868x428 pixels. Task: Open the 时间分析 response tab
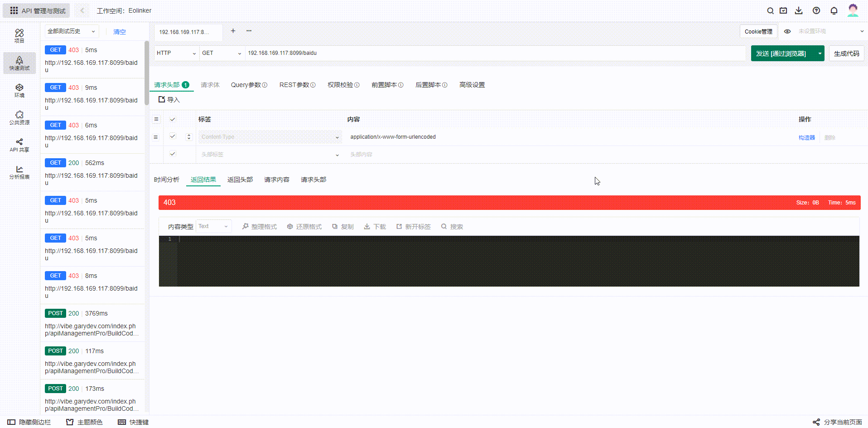167,180
